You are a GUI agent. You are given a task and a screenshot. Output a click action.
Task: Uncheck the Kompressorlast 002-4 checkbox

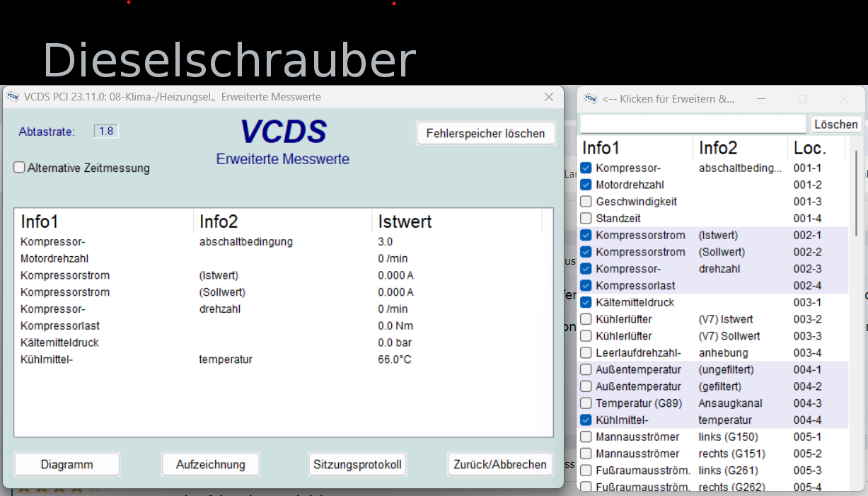click(x=586, y=286)
